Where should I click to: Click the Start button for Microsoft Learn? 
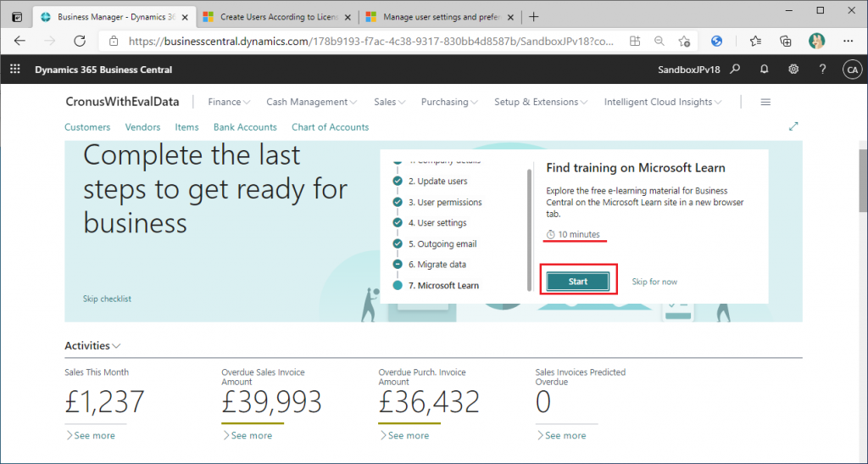(578, 282)
